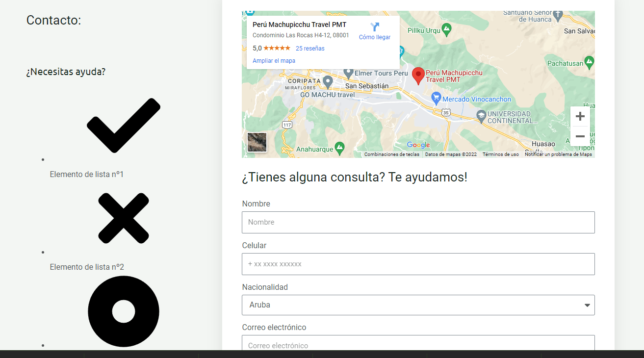
Task: Switch to satellite view thumbnail
Action: point(257,142)
